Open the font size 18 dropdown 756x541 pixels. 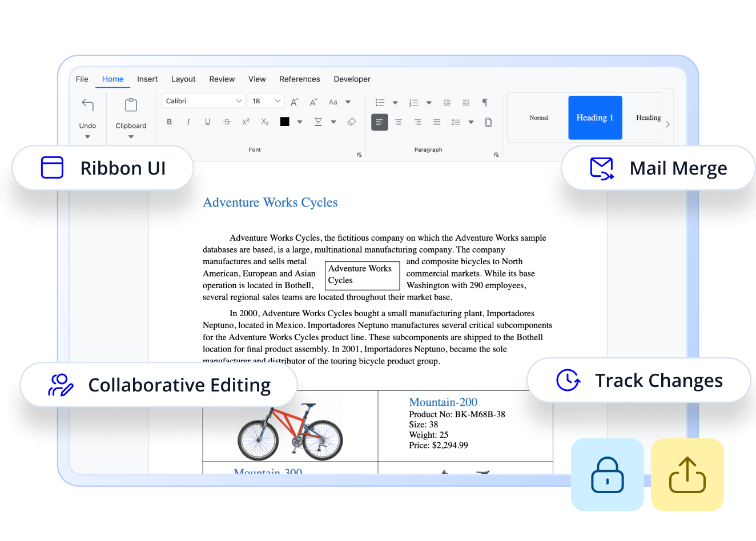[x=266, y=101]
